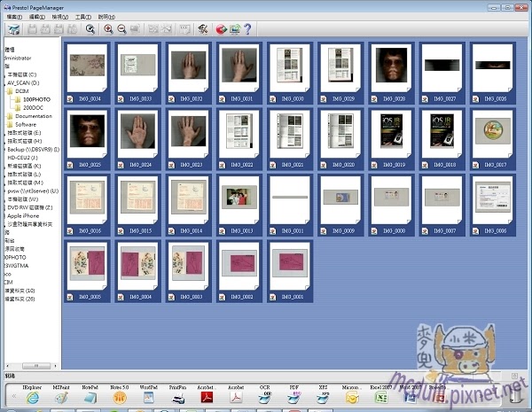Click the PDF scanner icon in the application bar
This screenshot has height=412, width=532.
(x=294, y=397)
